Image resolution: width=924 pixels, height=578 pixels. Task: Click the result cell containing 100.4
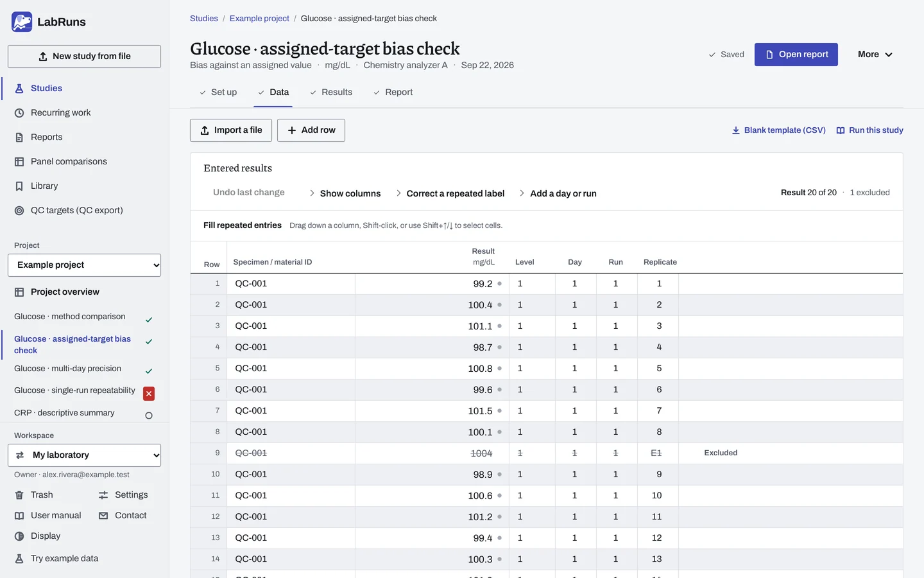click(x=432, y=305)
